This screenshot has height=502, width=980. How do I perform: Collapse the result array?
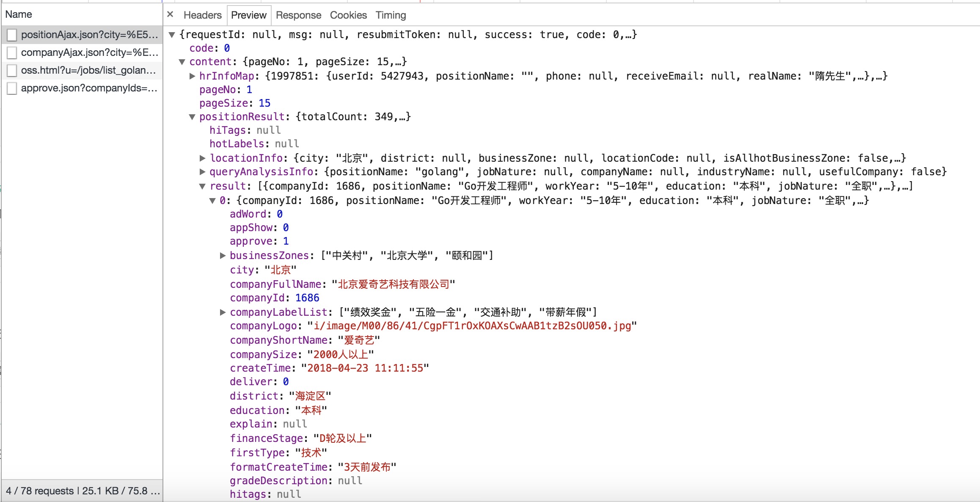(x=202, y=186)
